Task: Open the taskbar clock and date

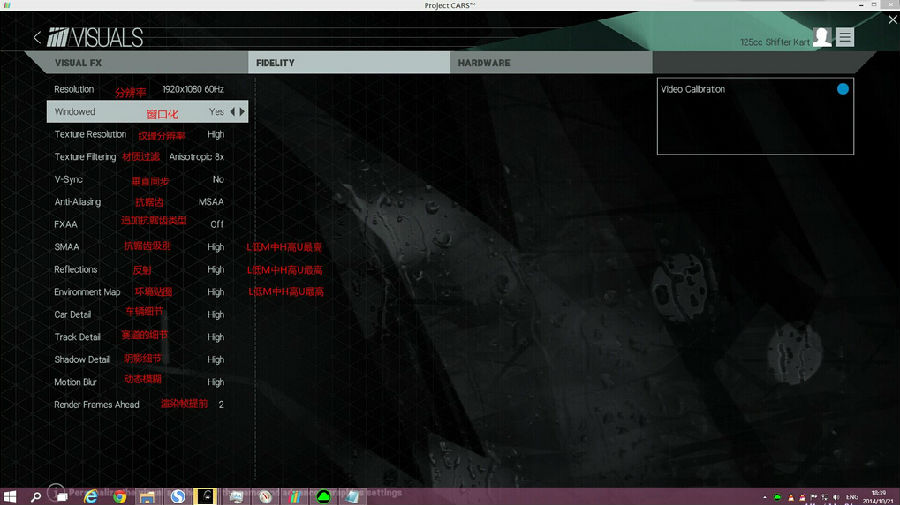Action: tap(878, 497)
